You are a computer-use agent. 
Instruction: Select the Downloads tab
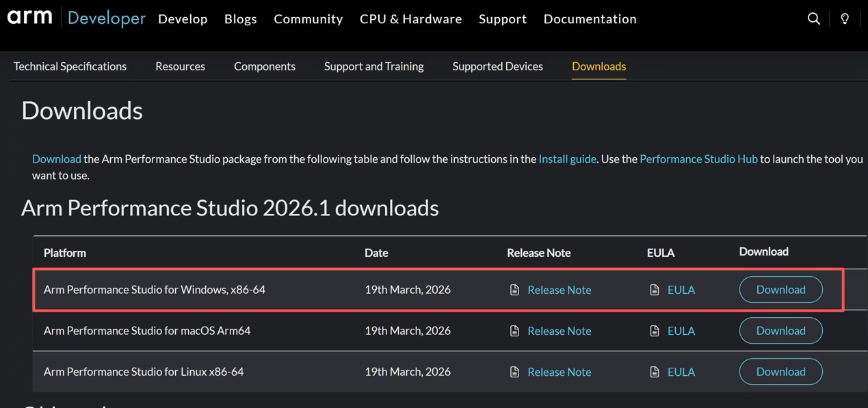pos(599,66)
